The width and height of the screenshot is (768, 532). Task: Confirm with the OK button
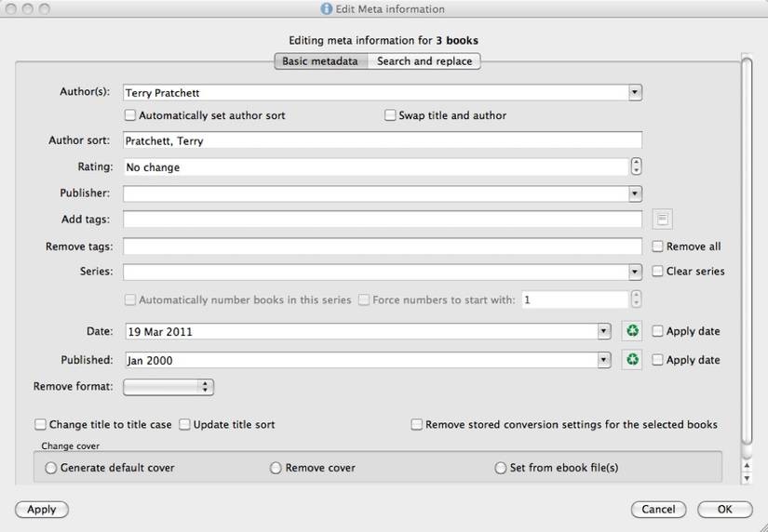725,509
